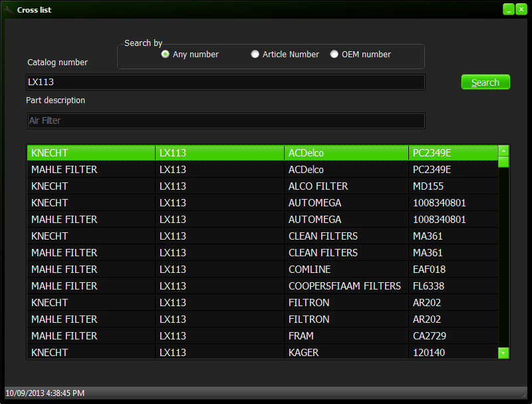
Task: Click the Part description label
Action: point(56,101)
